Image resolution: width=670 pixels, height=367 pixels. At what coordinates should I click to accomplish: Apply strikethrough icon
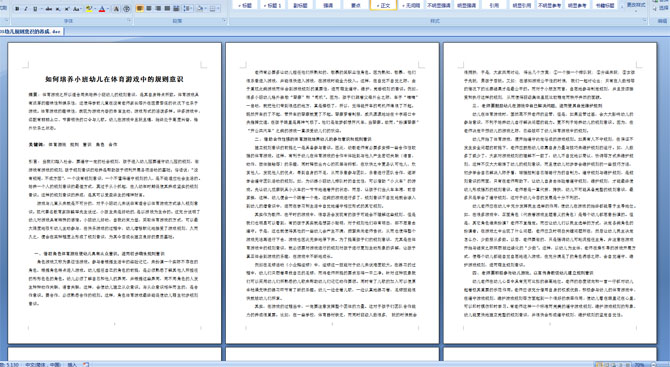pos(49,9)
